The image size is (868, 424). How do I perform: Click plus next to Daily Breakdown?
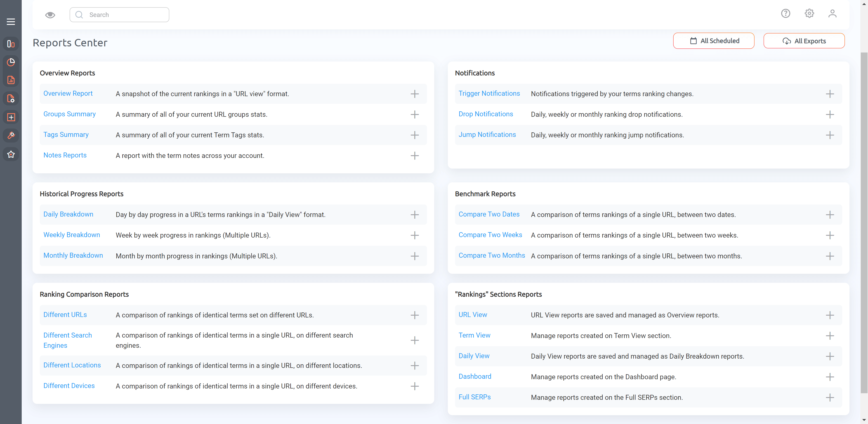point(415,214)
